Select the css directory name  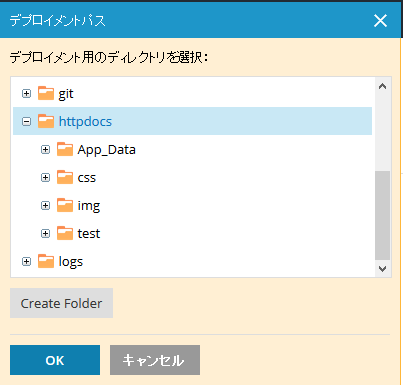(87, 178)
